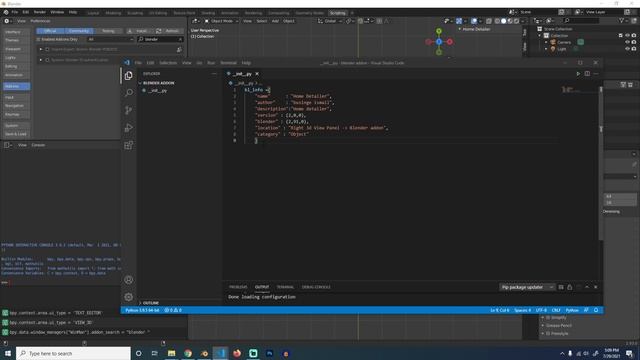Toggle the Enabled Add-ons Only checkbox
The image size is (640, 360).
38,39
